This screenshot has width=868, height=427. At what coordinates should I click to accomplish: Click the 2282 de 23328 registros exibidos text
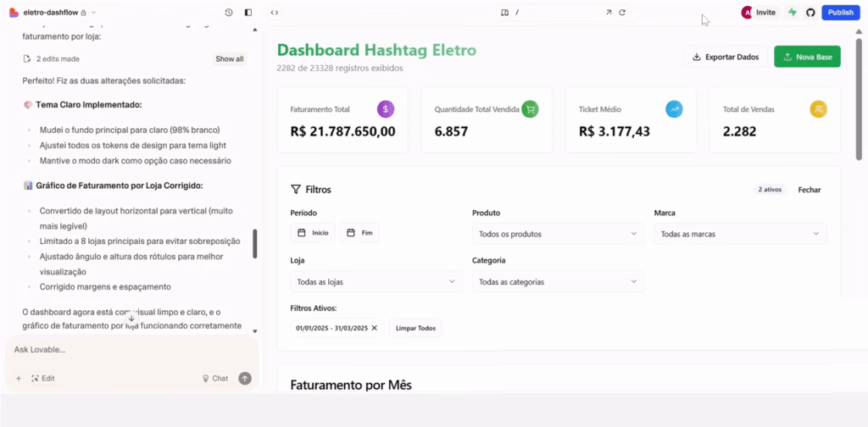(x=340, y=69)
